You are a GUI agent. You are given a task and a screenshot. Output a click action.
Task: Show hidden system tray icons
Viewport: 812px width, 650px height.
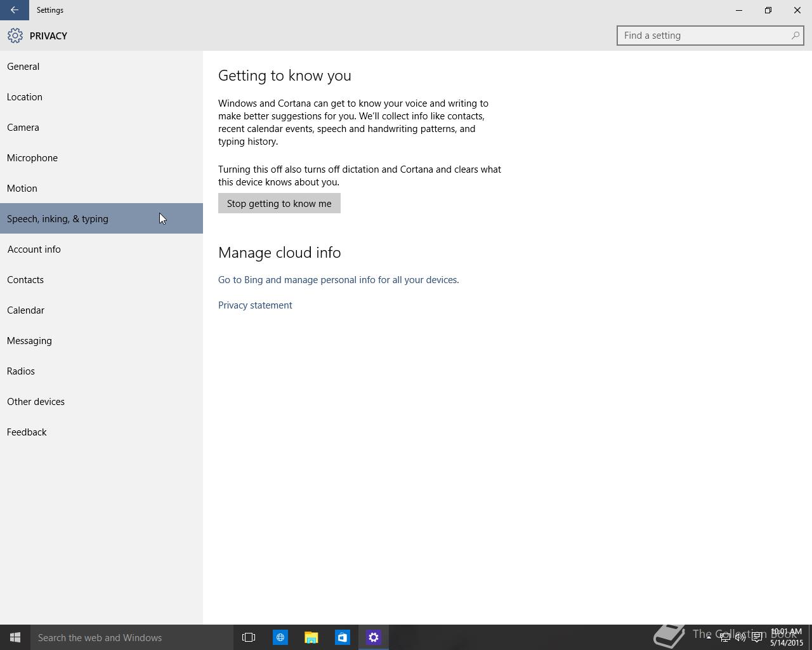pyautogui.click(x=709, y=637)
